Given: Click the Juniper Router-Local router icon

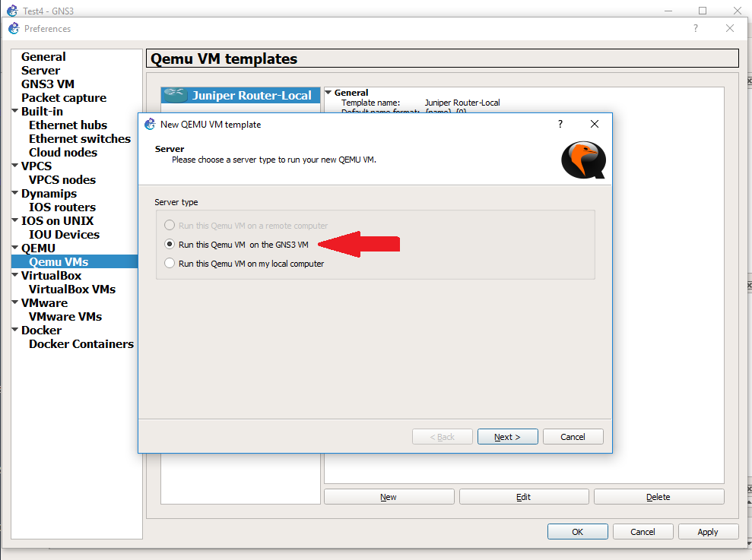Looking at the screenshot, I should pyautogui.click(x=176, y=95).
